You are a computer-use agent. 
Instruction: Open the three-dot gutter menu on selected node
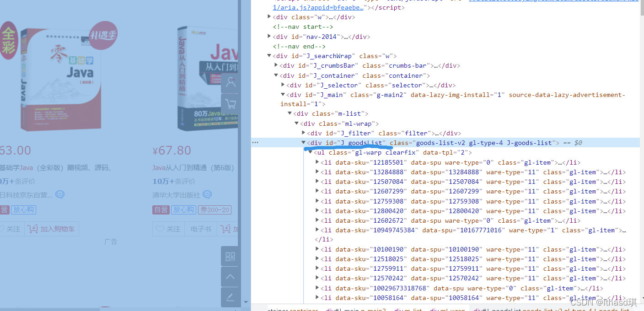coord(255,143)
